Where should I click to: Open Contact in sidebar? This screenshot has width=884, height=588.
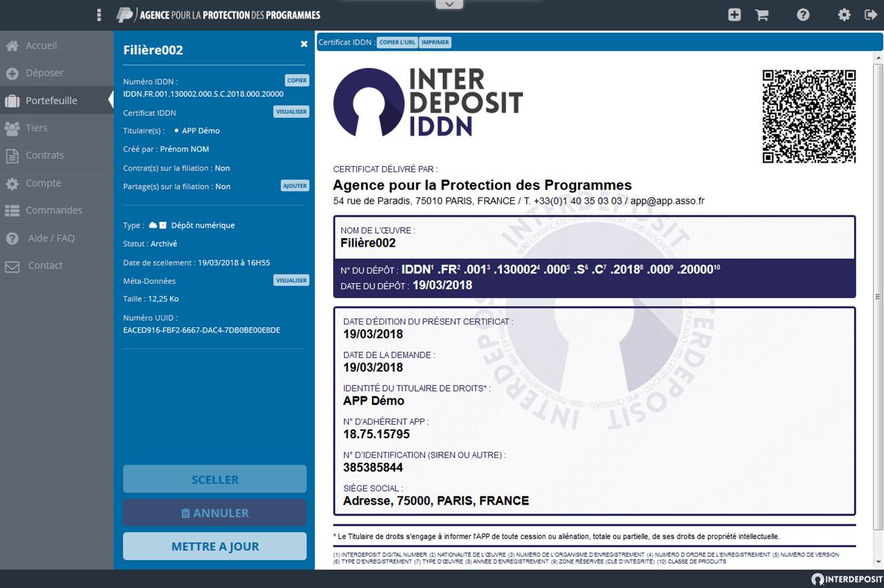[x=57, y=266]
